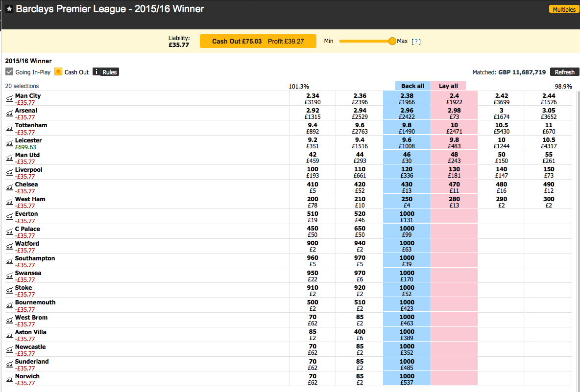Lay Liverpool at 130
The height and width of the screenshot is (392, 580).
coord(454,173)
